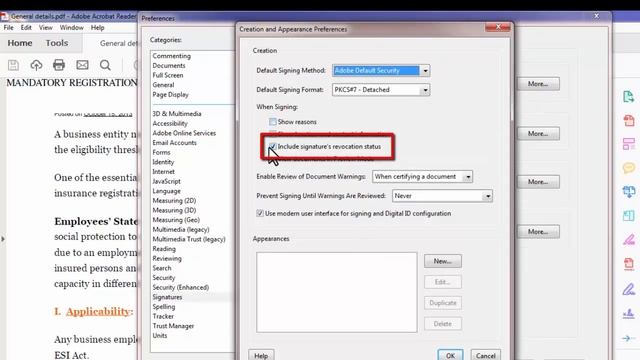This screenshot has width=640, height=360.
Task: Open the yellow Comment bubble tool icon
Action: (x=629, y=168)
